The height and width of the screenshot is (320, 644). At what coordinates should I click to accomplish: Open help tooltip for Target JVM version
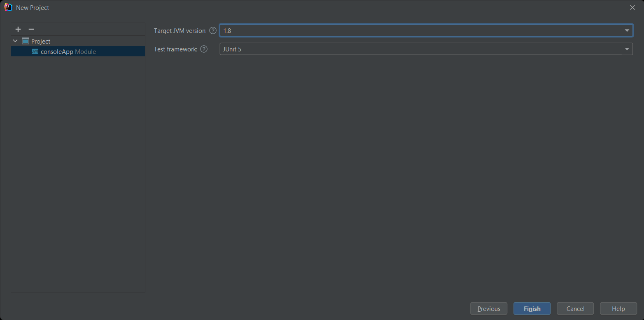pos(212,30)
